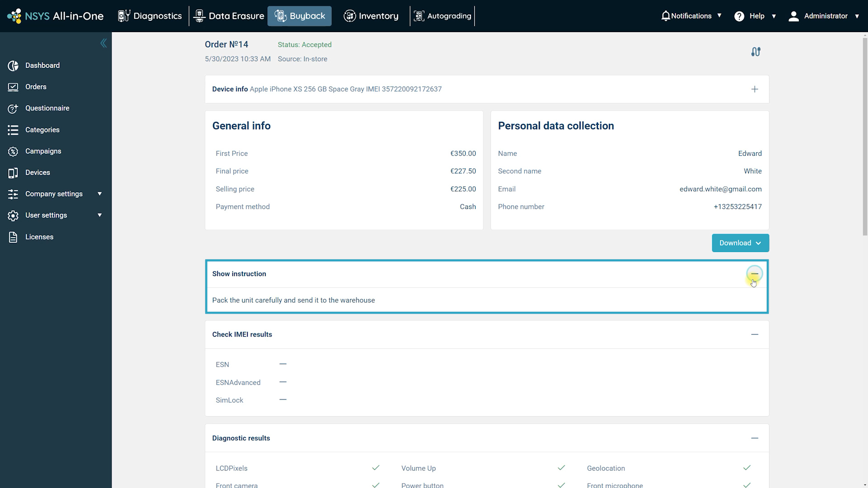This screenshot has width=868, height=488.
Task: Open the Inventory module tab
Action: 371,16
